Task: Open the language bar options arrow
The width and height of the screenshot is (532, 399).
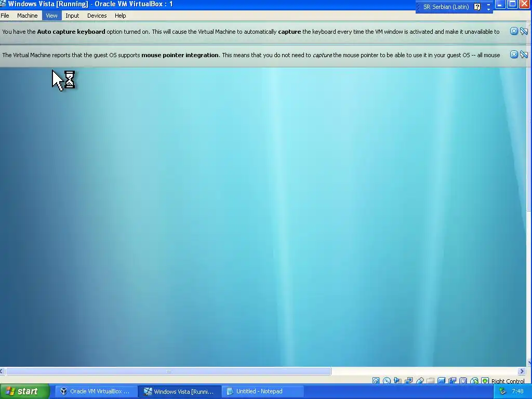Action: point(488,9)
